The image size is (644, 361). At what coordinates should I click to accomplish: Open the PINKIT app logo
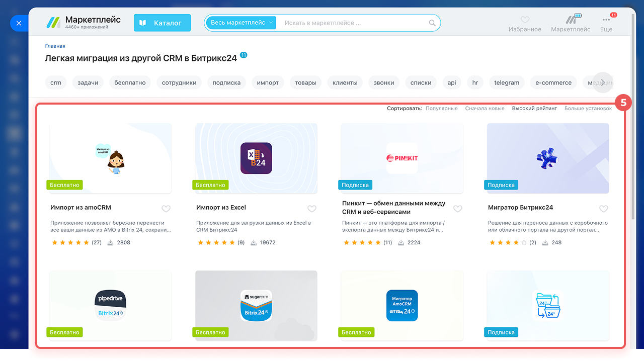point(402,158)
